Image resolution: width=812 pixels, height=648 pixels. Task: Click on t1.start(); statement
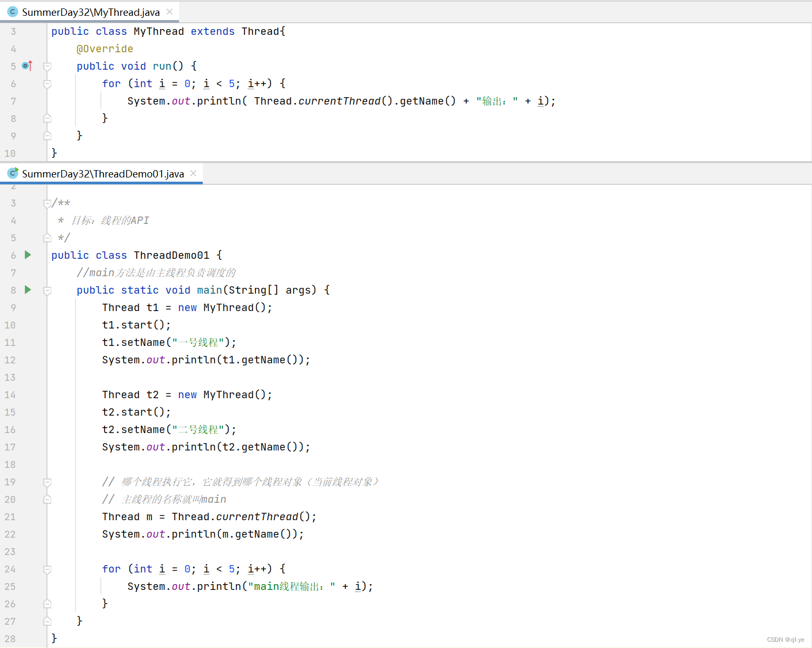point(136,325)
